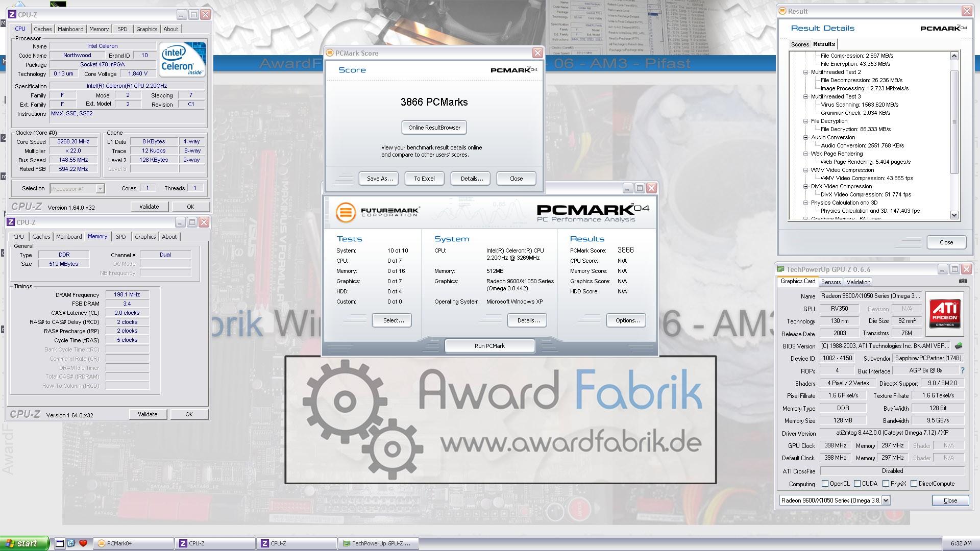Collapse the Web Page Rendering node
The height and width of the screenshot is (551, 980).
click(x=806, y=154)
